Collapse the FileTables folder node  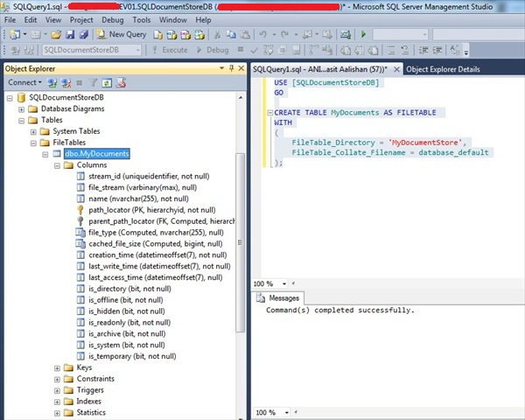(33, 143)
